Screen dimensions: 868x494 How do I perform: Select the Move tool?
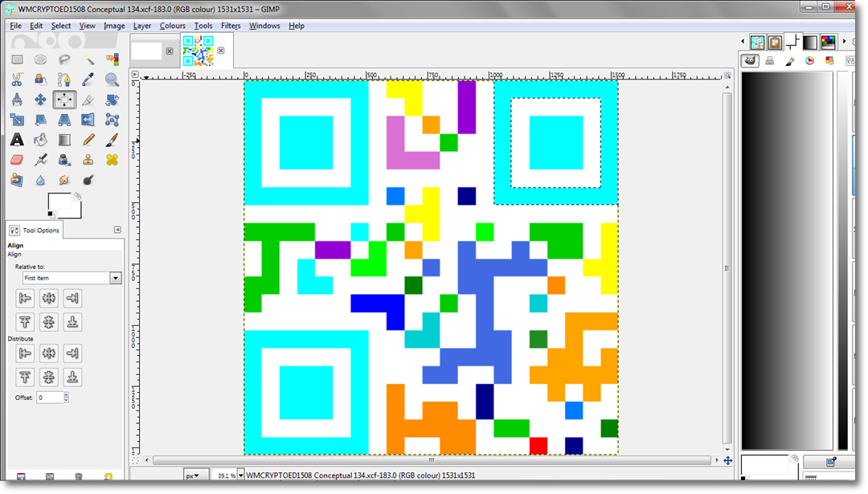tap(40, 100)
